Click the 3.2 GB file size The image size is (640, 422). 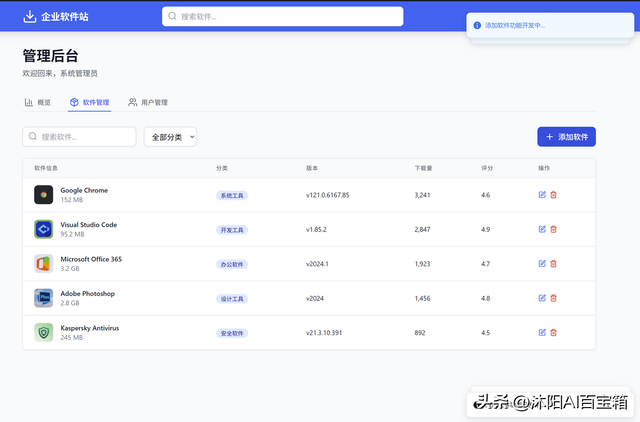[x=70, y=269]
